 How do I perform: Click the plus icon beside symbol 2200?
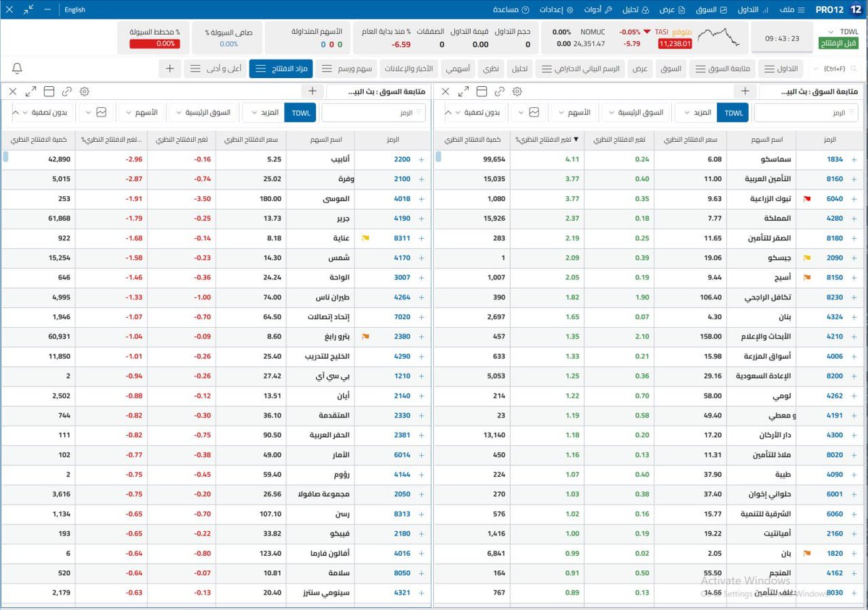click(422, 159)
